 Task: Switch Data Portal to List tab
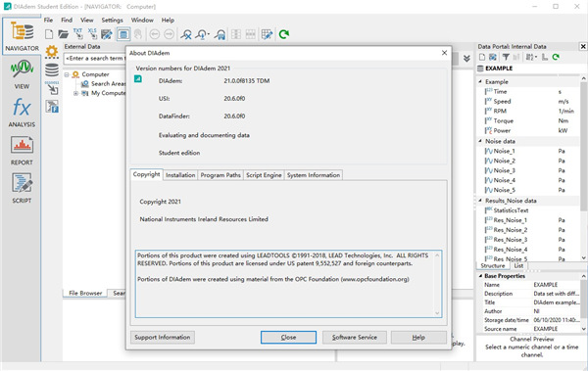518,265
